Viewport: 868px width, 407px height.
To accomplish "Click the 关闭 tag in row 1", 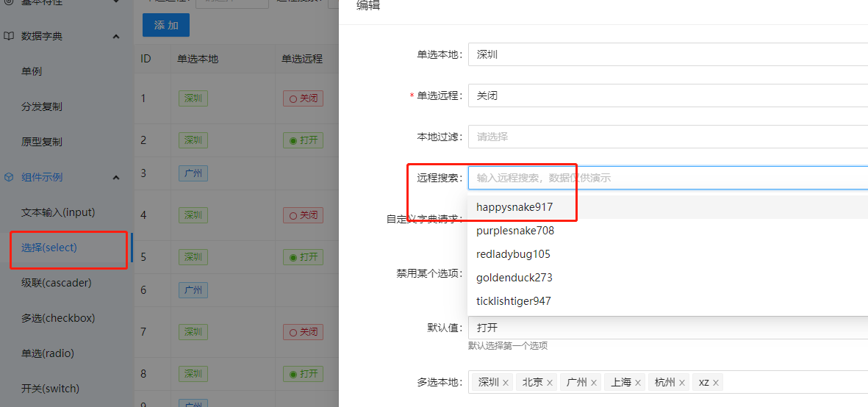I will click(x=303, y=99).
